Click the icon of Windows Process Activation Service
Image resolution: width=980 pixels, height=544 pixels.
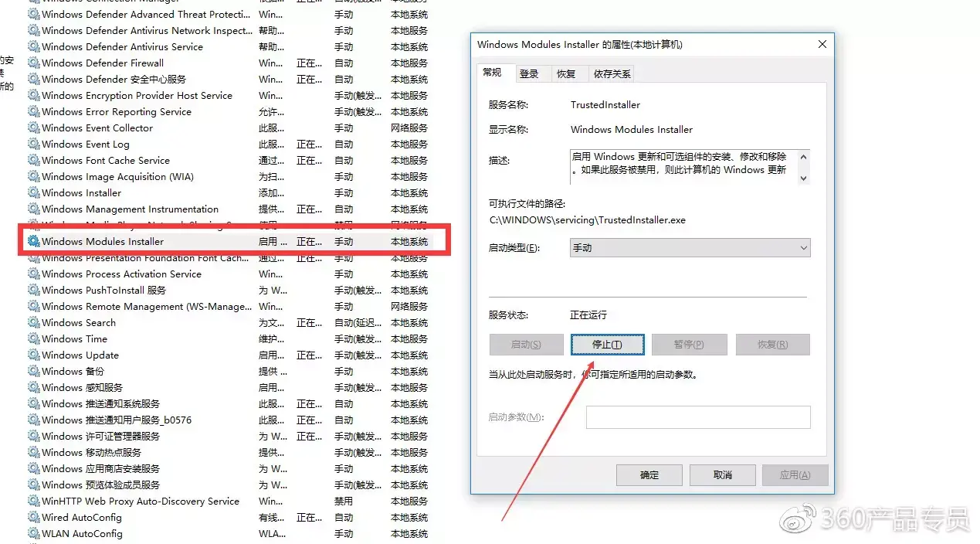34,274
